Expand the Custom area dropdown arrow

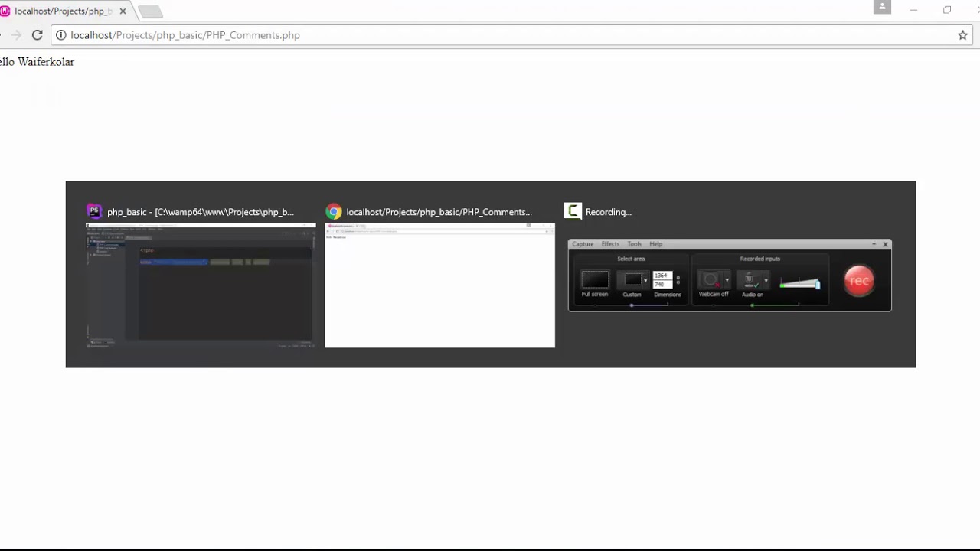tap(645, 280)
